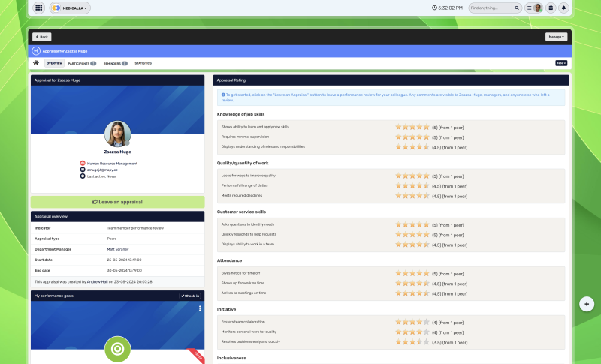Switch to the Participants tab
This screenshot has height=364, width=601.
click(x=82, y=64)
